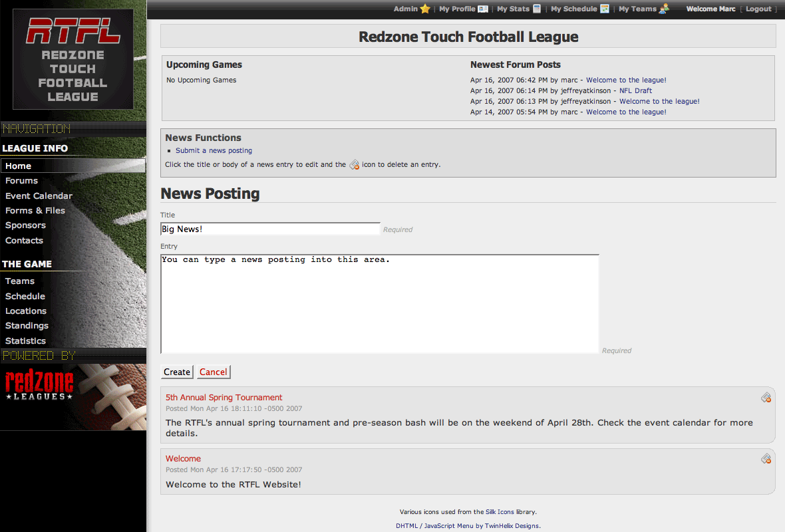Open the My Profile card icon

(x=483, y=9)
